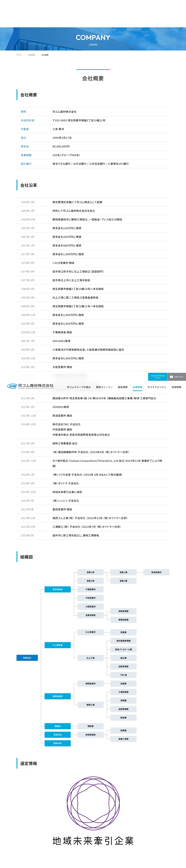Click history entry いわき営業所 開設

[x=63, y=263]
